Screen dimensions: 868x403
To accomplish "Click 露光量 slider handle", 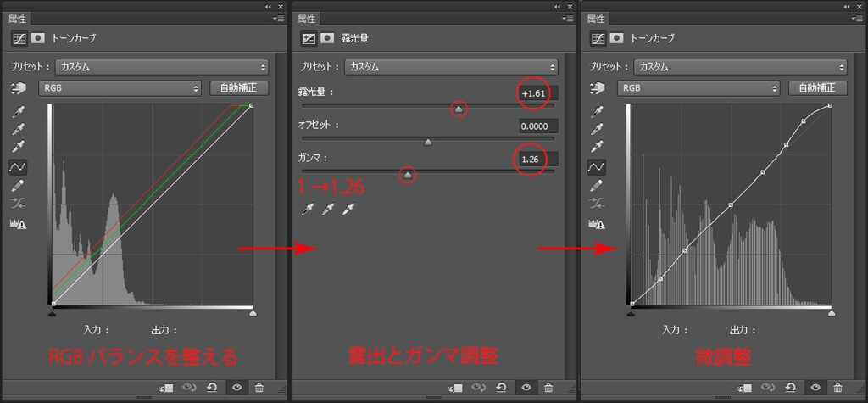I will point(459,109).
